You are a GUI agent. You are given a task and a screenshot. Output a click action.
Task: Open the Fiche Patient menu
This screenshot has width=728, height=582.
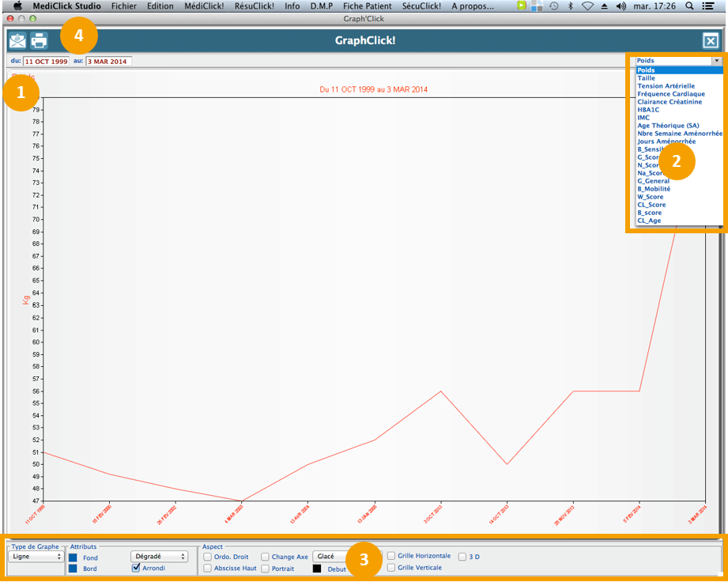[367, 6]
